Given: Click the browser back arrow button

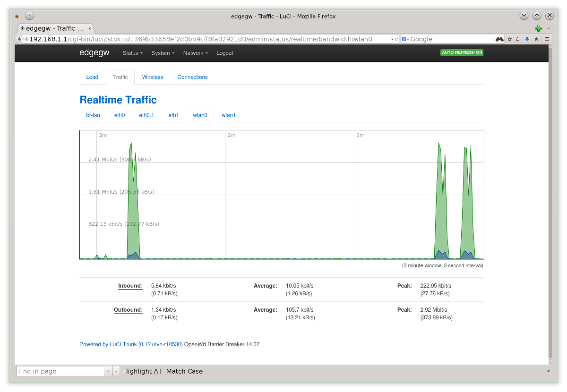Looking at the screenshot, I should click(19, 39).
